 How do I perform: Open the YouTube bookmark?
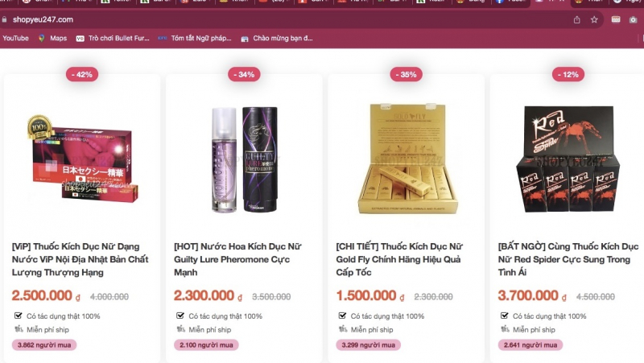click(x=15, y=38)
